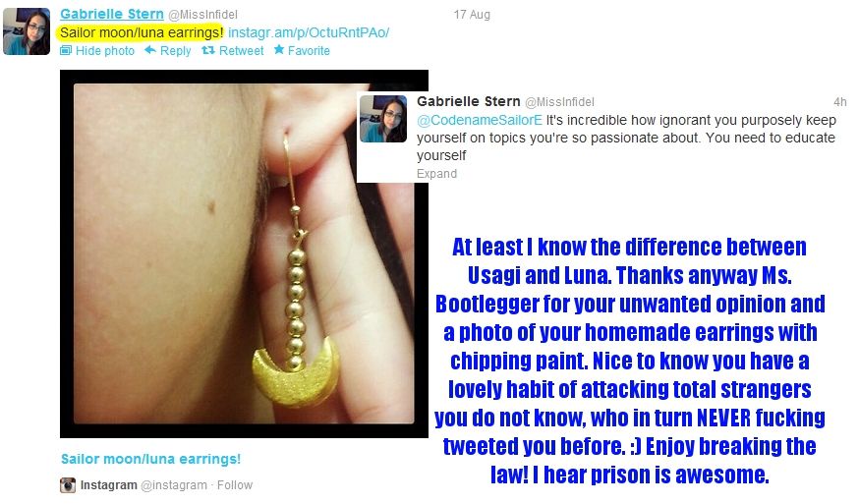Open Gabrielle Stern profile name in top tweet
Screen dimensions: 859x504
tap(112, 14)
